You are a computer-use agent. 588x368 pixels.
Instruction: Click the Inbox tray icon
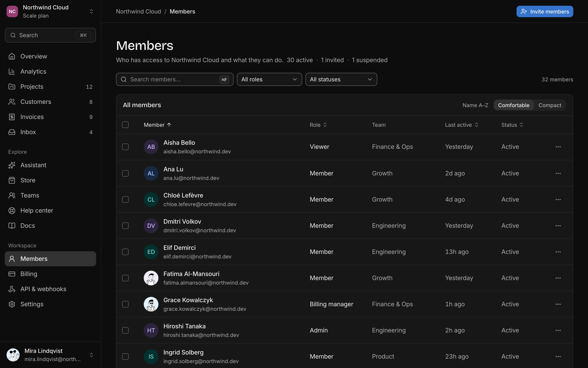[x=12, y=132]
